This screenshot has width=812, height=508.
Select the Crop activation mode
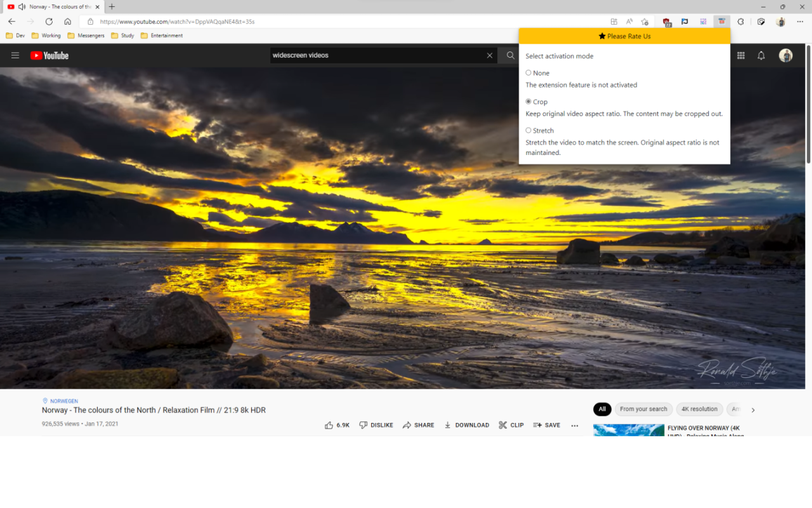pos(528,102)
